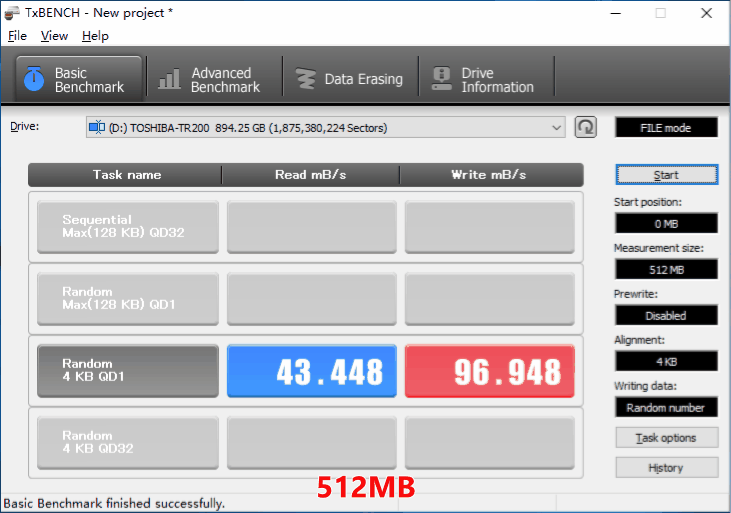Click the TxBENCH app icon in title bar
The image size is (731, 513).
(x=12, y=13)
